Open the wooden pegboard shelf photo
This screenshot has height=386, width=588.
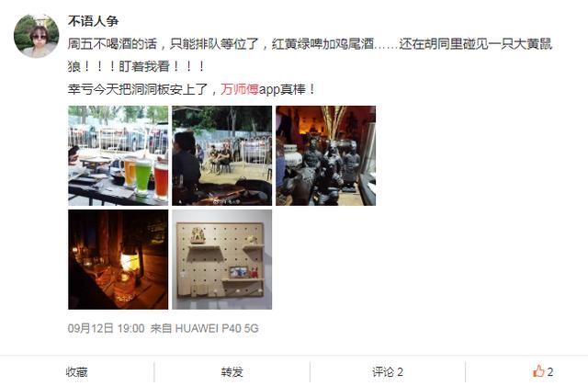222,259
